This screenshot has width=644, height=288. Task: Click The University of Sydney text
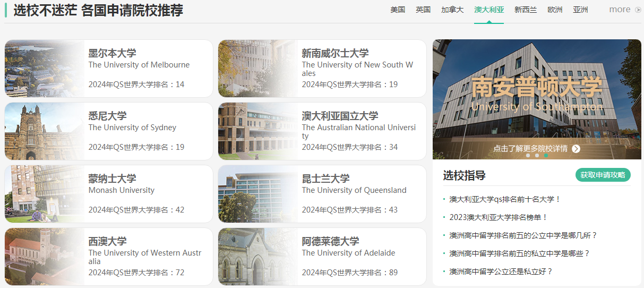pyautogui.click(x=132, y=128)
